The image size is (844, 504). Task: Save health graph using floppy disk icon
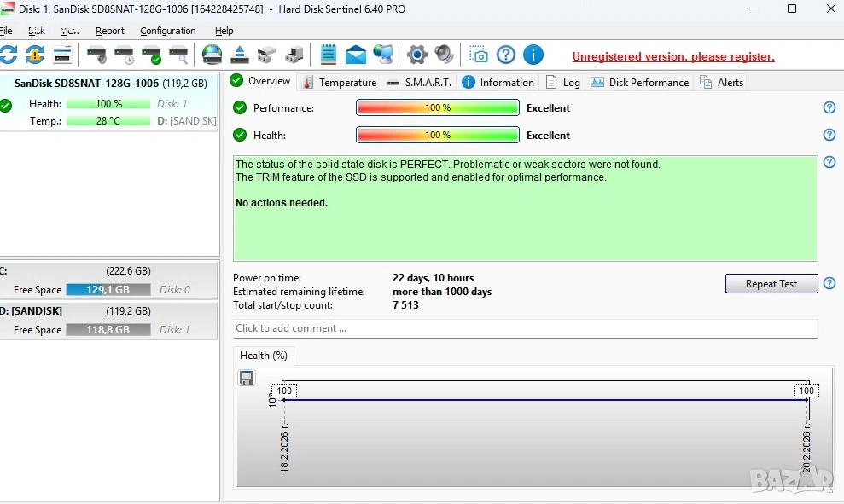click(247, 378)
